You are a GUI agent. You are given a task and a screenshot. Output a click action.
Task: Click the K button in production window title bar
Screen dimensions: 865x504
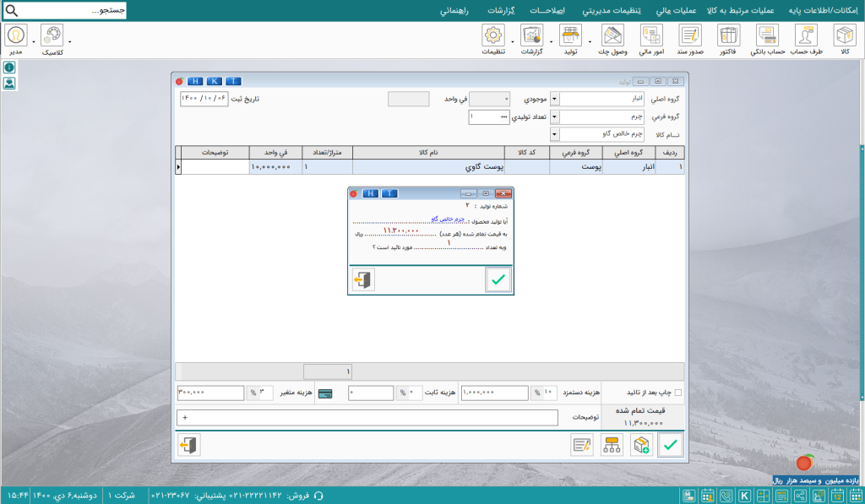coord(214,82)
